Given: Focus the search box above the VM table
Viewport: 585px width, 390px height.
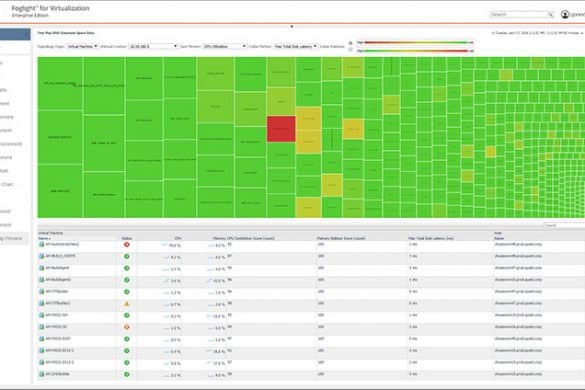Looking at the screenshot, I should (564, 226).
